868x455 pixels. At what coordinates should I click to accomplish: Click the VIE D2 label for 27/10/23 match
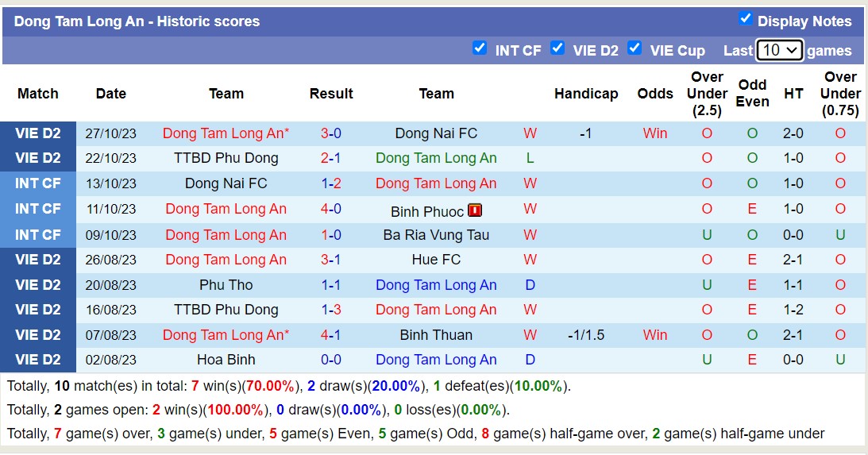pos(38,133)
